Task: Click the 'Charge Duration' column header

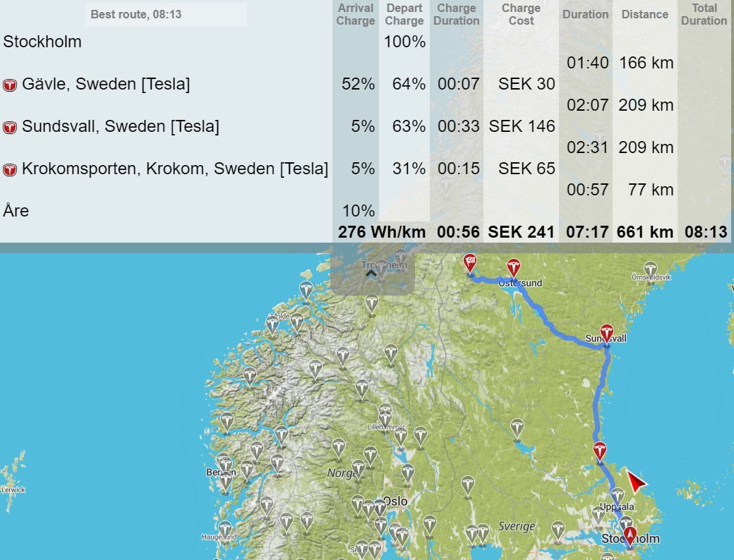Action: coord(457,15)
